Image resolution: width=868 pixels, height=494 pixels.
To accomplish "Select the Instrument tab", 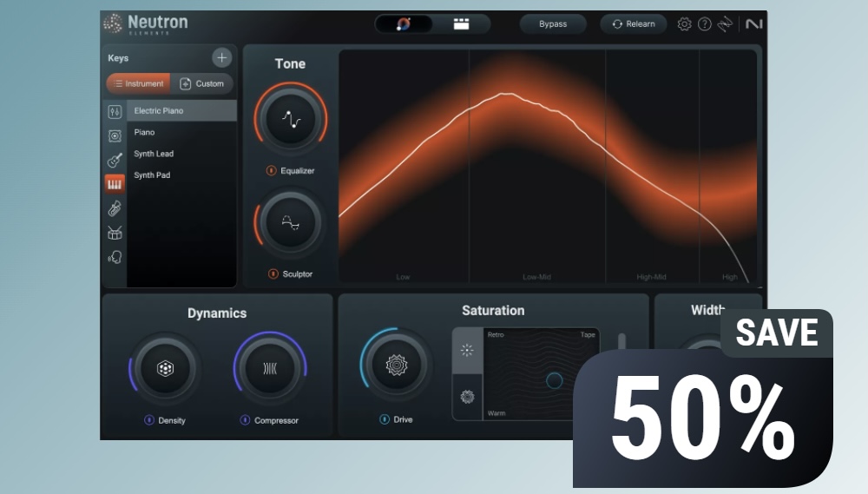I will point(138,83).
